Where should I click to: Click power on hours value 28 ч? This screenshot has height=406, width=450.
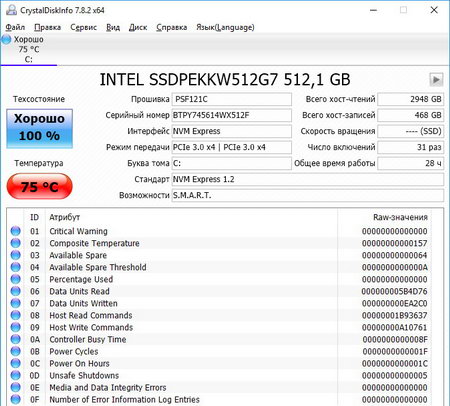coord(410,163)
